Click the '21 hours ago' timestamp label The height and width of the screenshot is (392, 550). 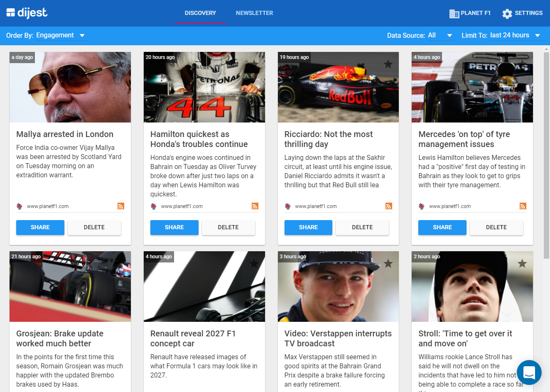click(x=26, y=257)
